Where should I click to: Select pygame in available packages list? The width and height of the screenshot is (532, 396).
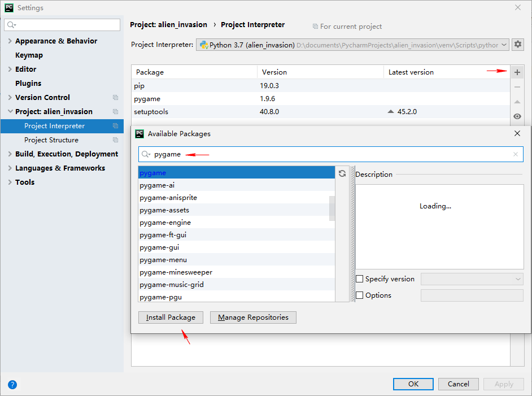tap(237, 173)
